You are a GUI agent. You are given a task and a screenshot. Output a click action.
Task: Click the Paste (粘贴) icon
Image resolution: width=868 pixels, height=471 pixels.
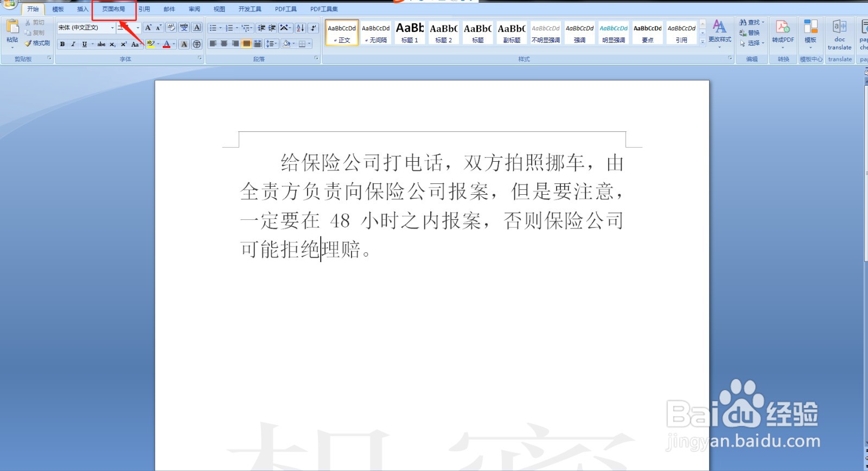(12, 27)
